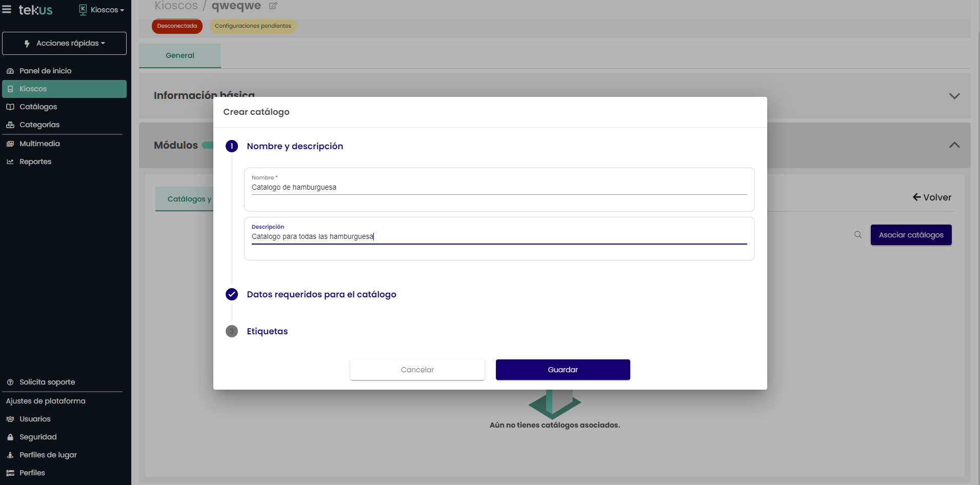
Task: Collapse the Módulos section chevron
Action: pos(954,145)
